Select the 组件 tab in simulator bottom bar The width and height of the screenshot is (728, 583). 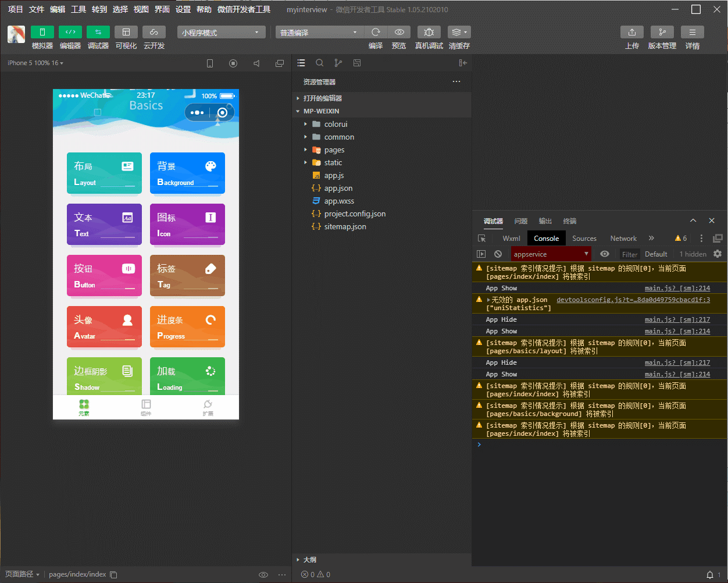click(x=146, y=407)
